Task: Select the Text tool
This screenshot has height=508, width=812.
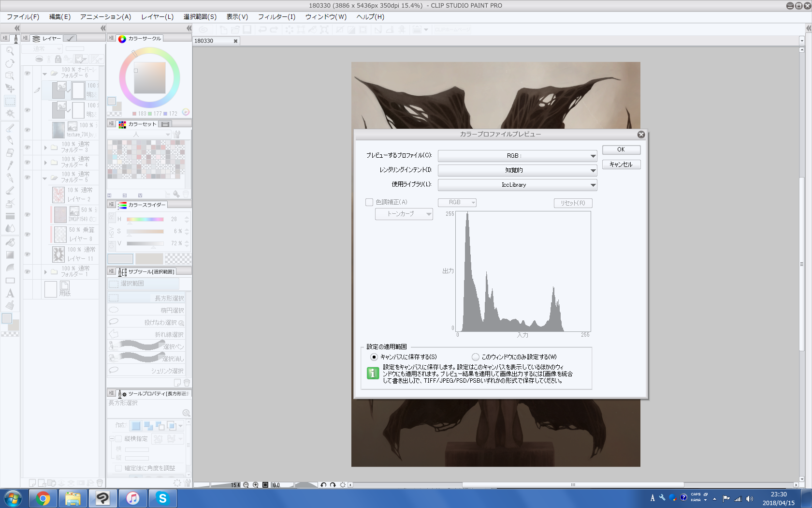Action: point(10,293)
